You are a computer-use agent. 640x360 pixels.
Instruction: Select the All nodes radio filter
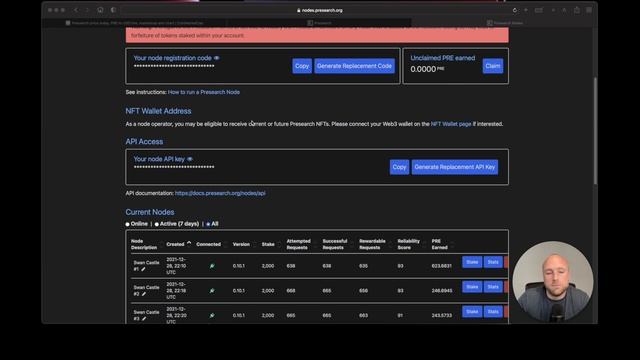click(208, 224)
